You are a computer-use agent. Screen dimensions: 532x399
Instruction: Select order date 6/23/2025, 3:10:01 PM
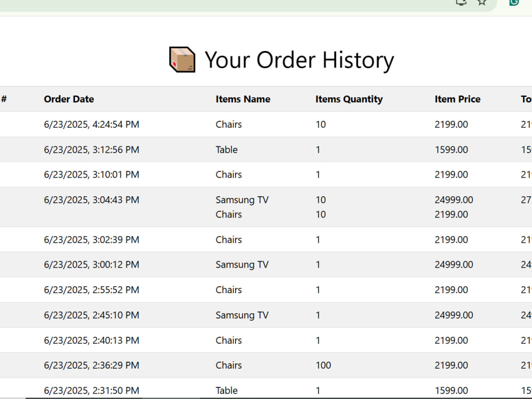tap(92, 174)
